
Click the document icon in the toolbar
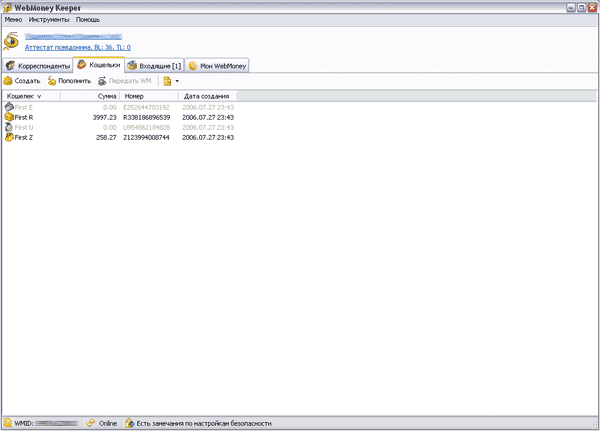click(167, 81)
